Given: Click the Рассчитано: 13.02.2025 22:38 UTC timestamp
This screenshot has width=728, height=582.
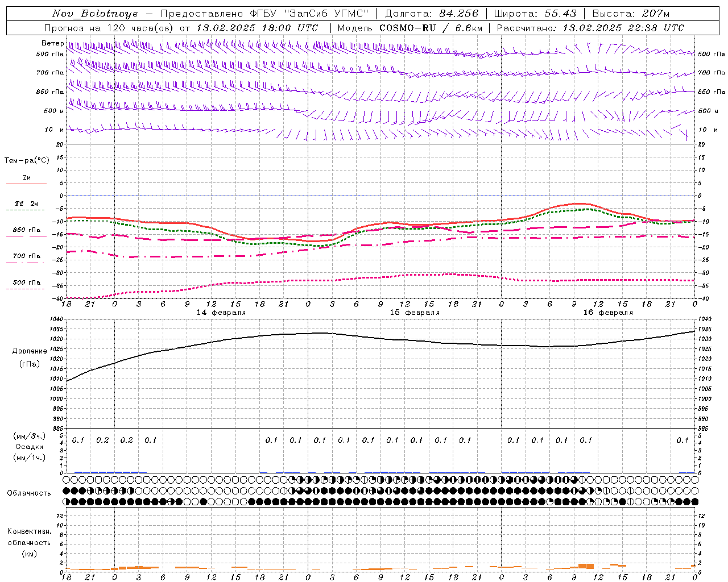Looking at the screenshot, I should (590, 28).
